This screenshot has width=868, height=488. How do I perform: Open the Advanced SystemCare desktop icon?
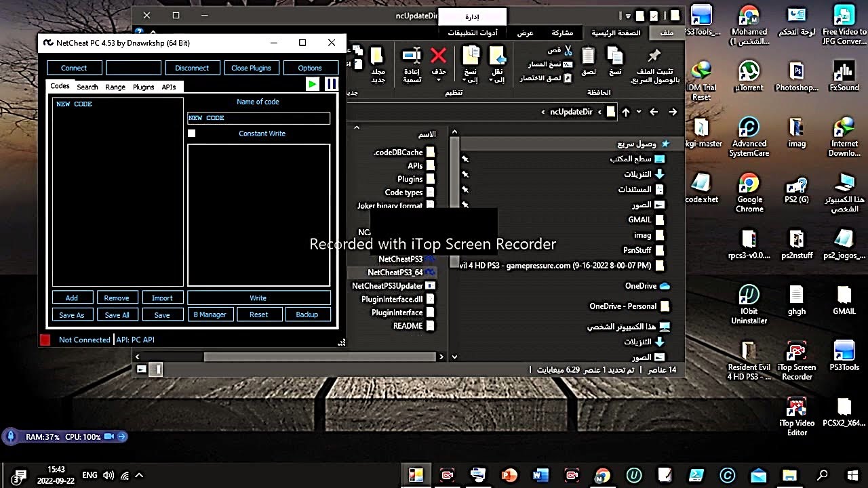coord(749,137)
